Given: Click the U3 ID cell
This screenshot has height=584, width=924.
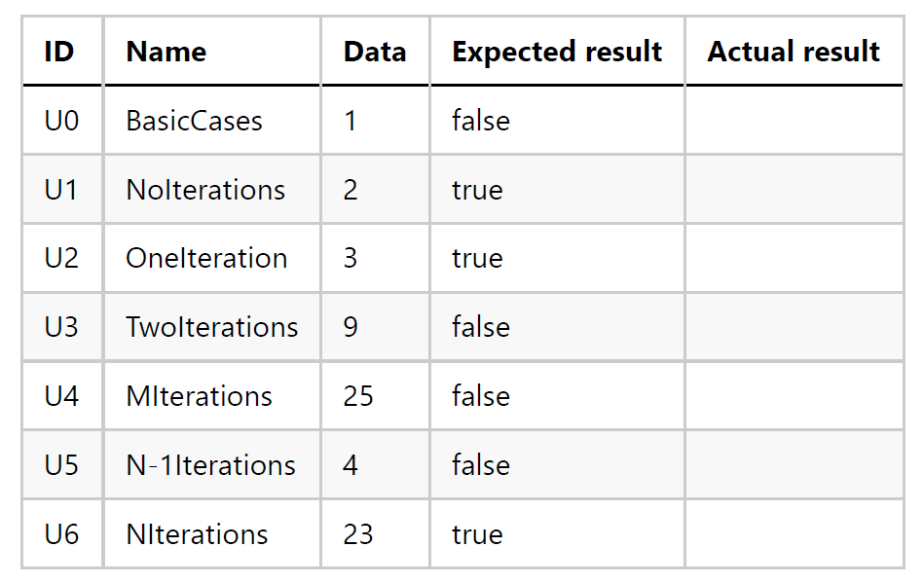Looking at the screenshot, I should (x=60, y=327).
